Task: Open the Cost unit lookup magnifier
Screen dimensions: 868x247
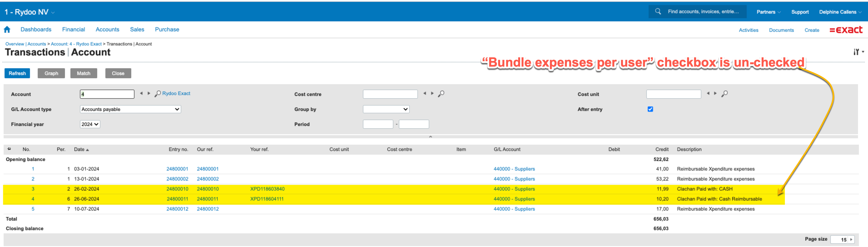Action: point(724,94)
